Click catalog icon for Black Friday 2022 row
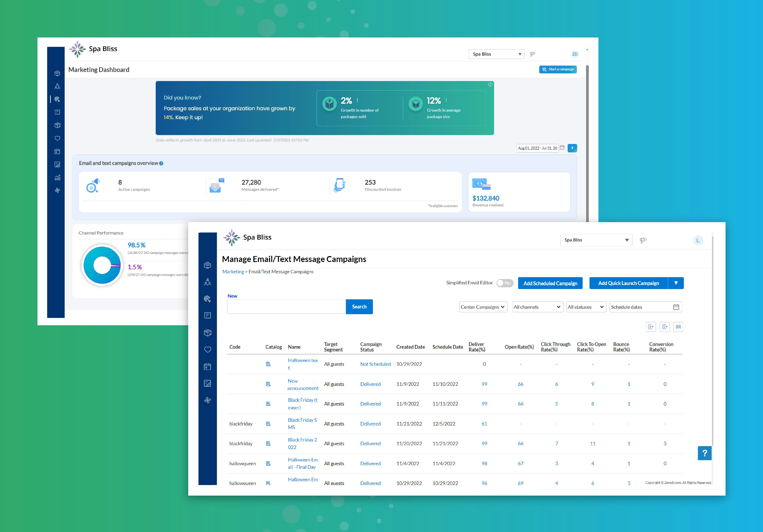Image resolution: width=763 pixels, height=532 pixels. coord(268,444)
